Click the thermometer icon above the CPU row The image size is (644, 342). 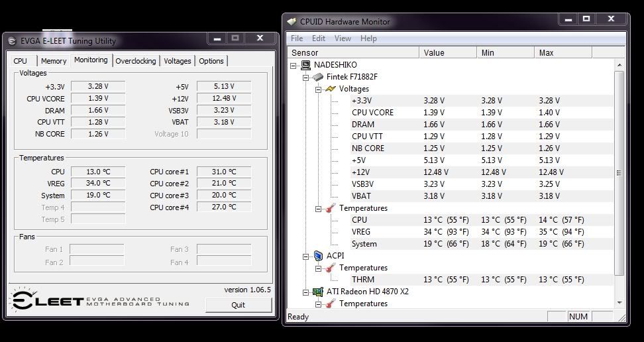pos(331,208)
